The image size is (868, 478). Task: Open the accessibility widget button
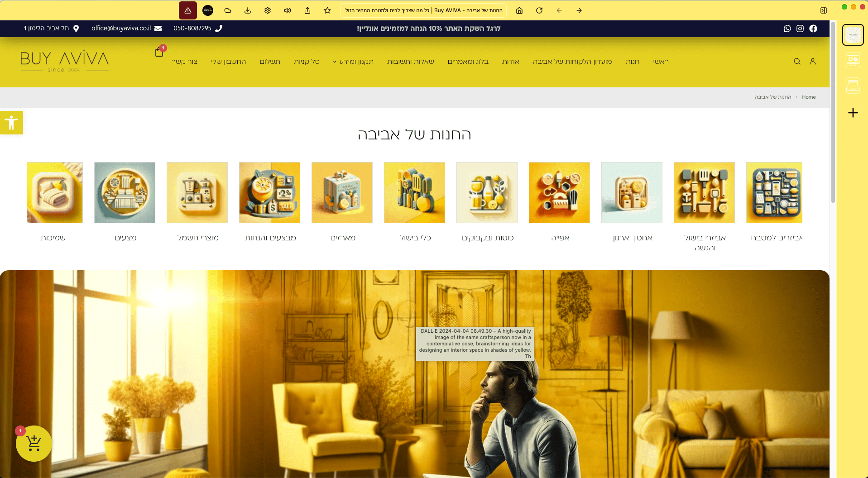tap(11, 123)
